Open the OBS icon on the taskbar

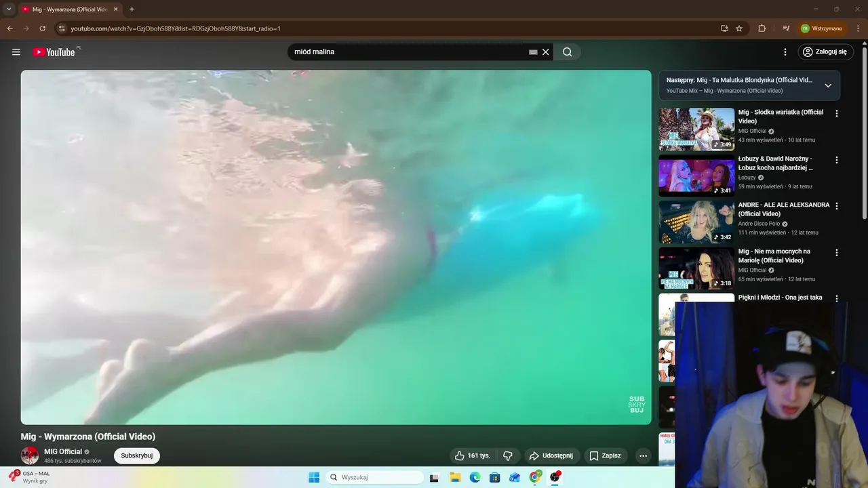[555, 477]
